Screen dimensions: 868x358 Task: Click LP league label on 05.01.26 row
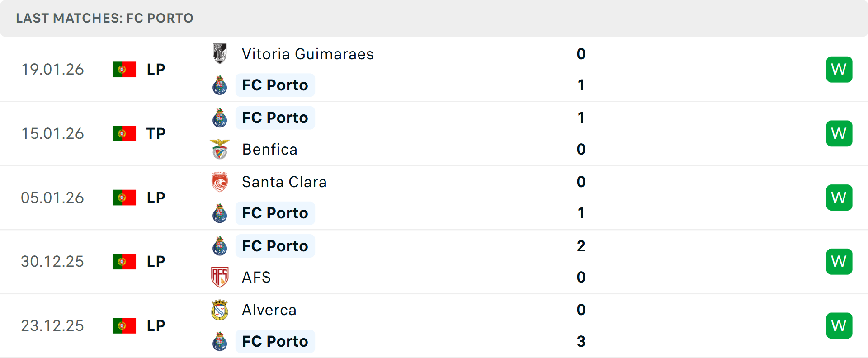pos(156,198)
